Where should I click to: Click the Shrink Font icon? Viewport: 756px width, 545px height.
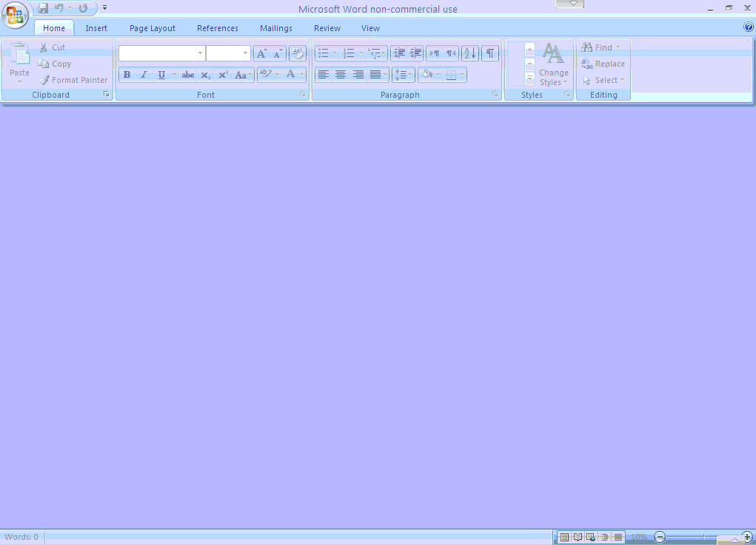pyautogui.click(x=278, y=53)
